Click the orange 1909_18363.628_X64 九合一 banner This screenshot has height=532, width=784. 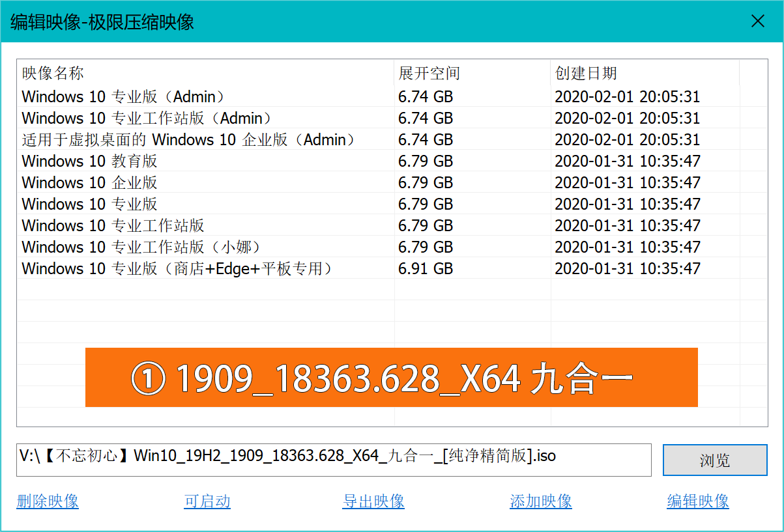pyautogui.click(x=391, y=378)
